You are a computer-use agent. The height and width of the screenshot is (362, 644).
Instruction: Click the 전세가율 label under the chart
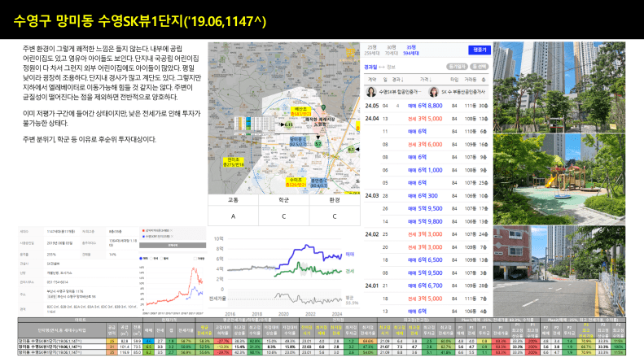pos(217,299)
